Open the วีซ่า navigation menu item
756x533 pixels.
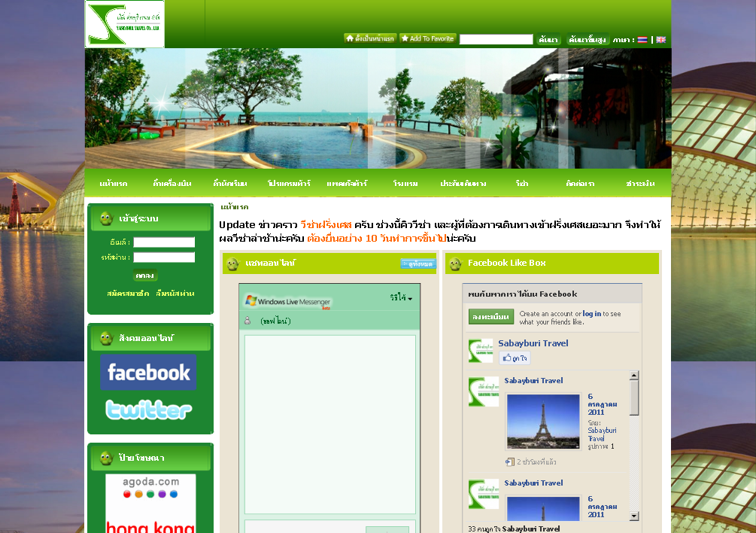pos(522,183)
